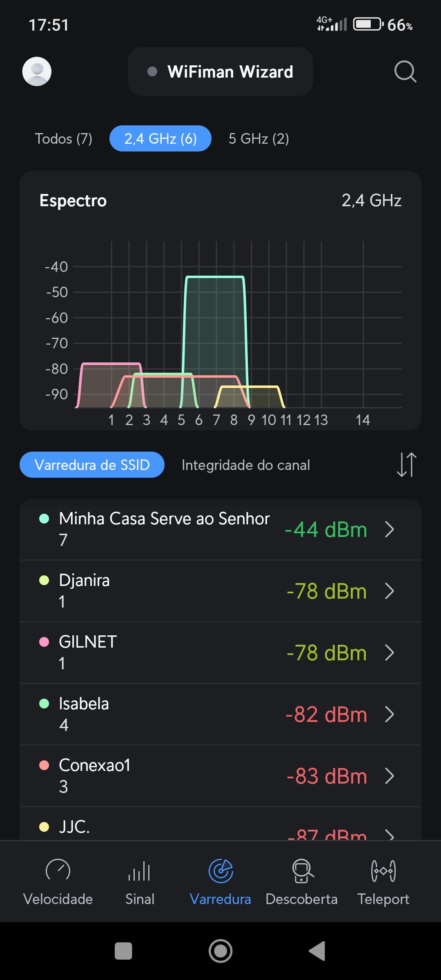
Task: Tap the profile avatar icon
Action: coord(37,71)
